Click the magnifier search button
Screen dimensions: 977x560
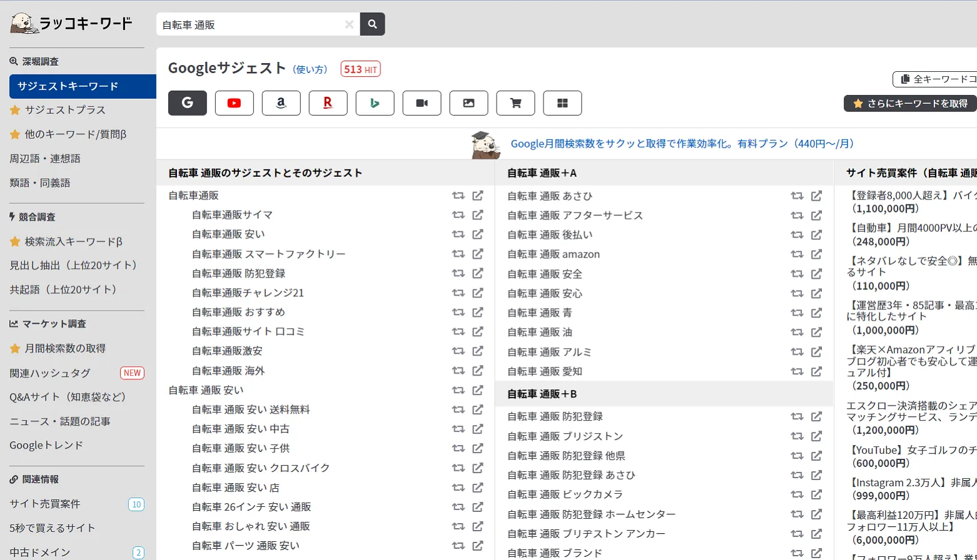coord(373,24)
